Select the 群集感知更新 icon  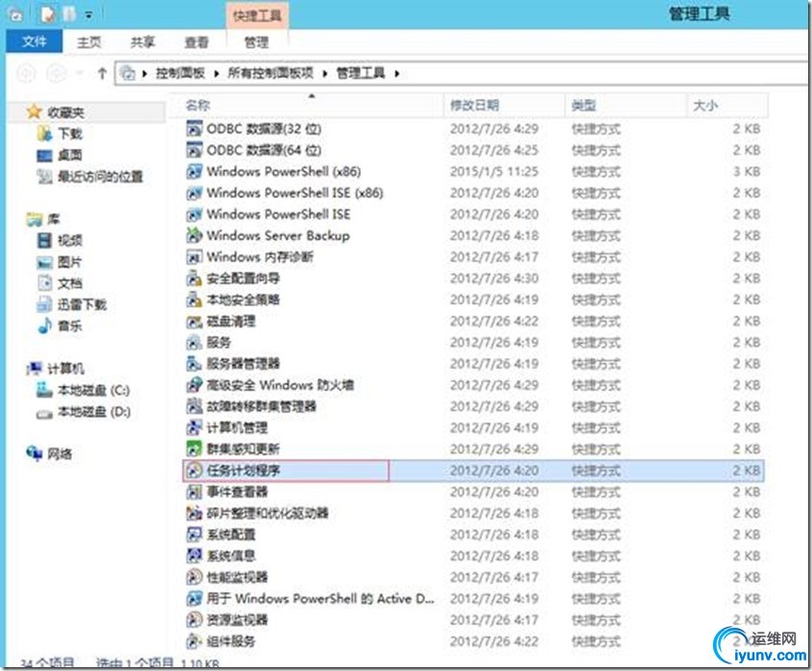click(194, 449)
